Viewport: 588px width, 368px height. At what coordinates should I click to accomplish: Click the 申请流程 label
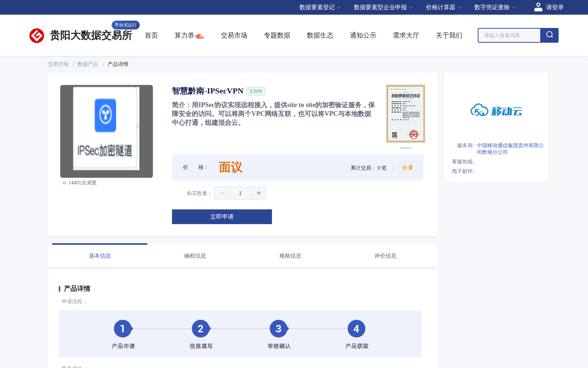74,302
